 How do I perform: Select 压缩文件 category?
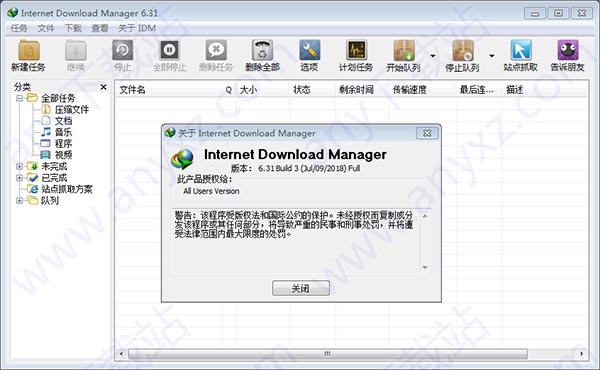[x=65, y=110]
